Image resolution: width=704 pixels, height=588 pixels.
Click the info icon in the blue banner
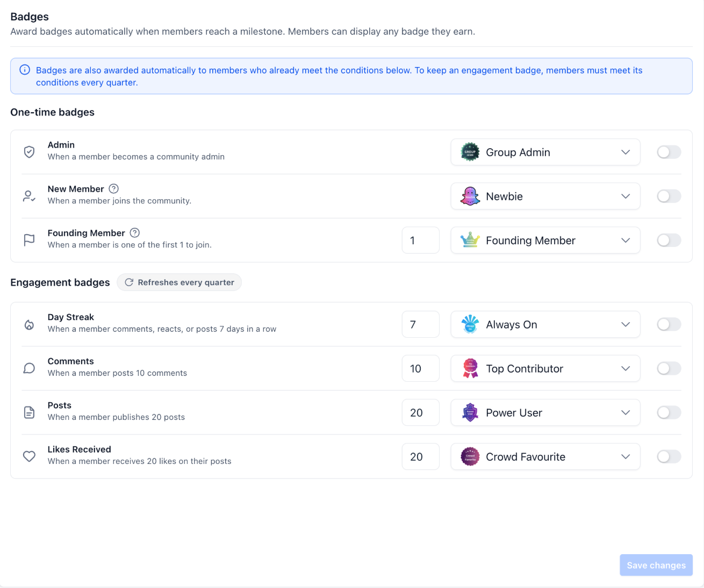pos(25,70)
